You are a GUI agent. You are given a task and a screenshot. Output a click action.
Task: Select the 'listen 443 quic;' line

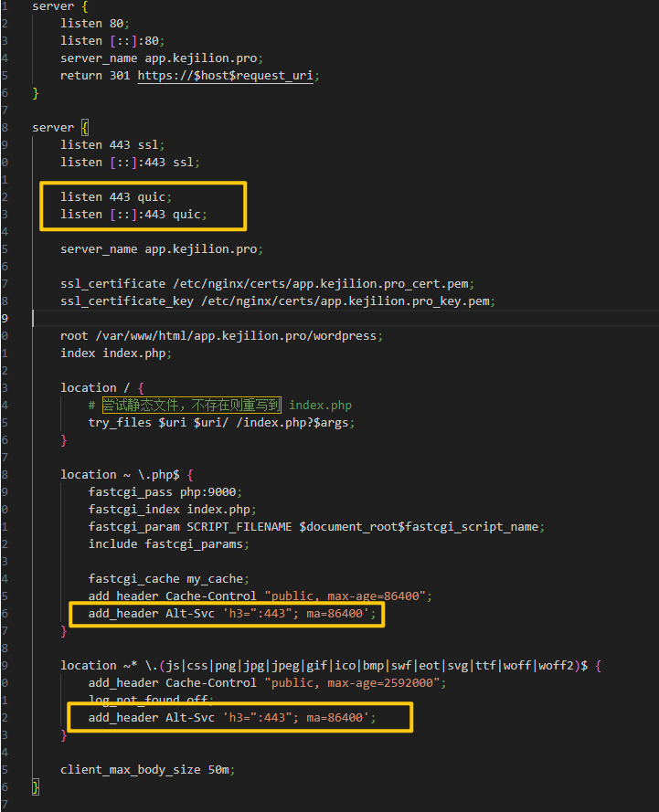116,196
